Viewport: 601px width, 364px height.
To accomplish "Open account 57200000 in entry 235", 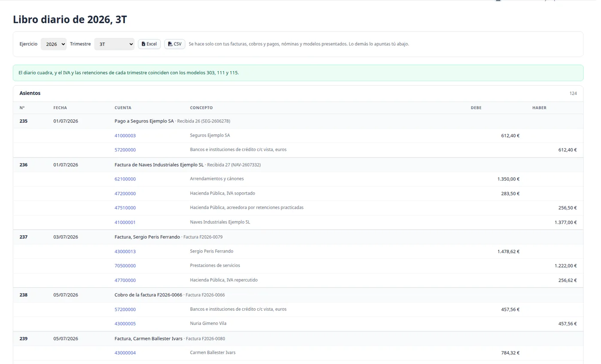I will click(x=125, y=150).
